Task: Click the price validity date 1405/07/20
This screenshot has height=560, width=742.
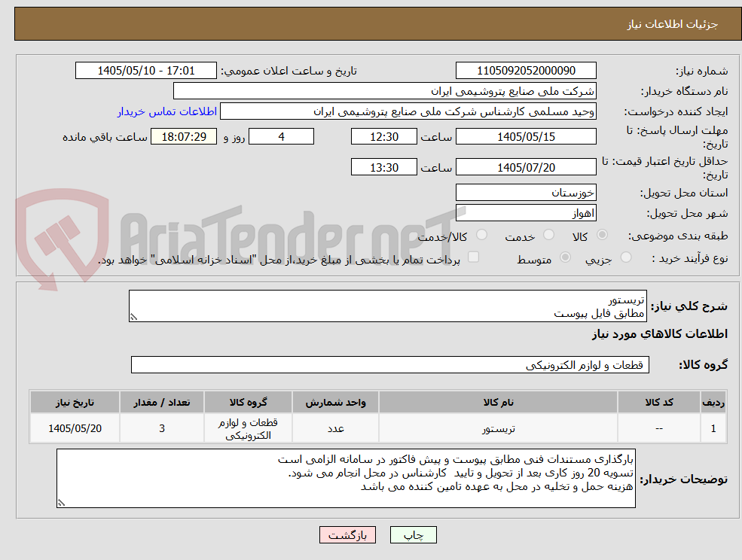Action: [526, 167]
